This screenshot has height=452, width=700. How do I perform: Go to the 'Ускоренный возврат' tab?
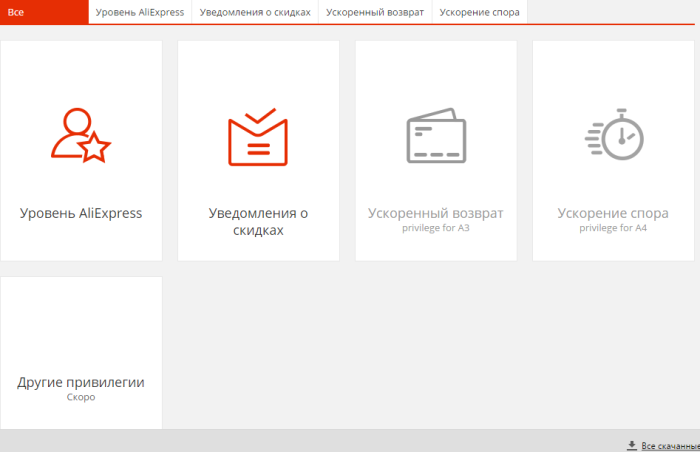(x=375, y=12)
